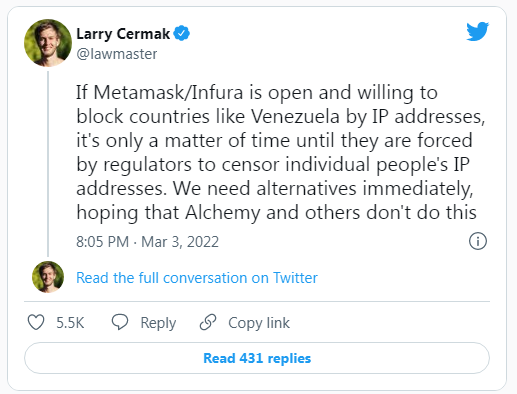Open Read the full conversation on Twitter

(197, 278)
